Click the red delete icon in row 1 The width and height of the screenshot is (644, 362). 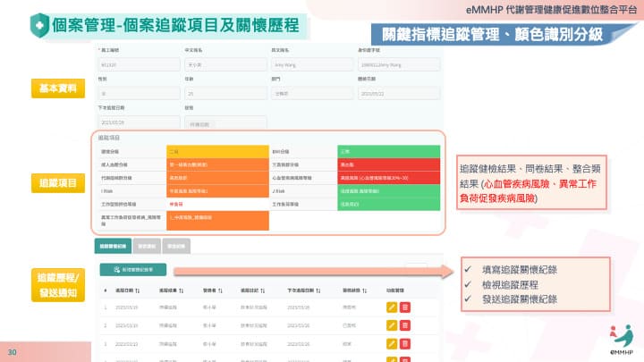405,307
